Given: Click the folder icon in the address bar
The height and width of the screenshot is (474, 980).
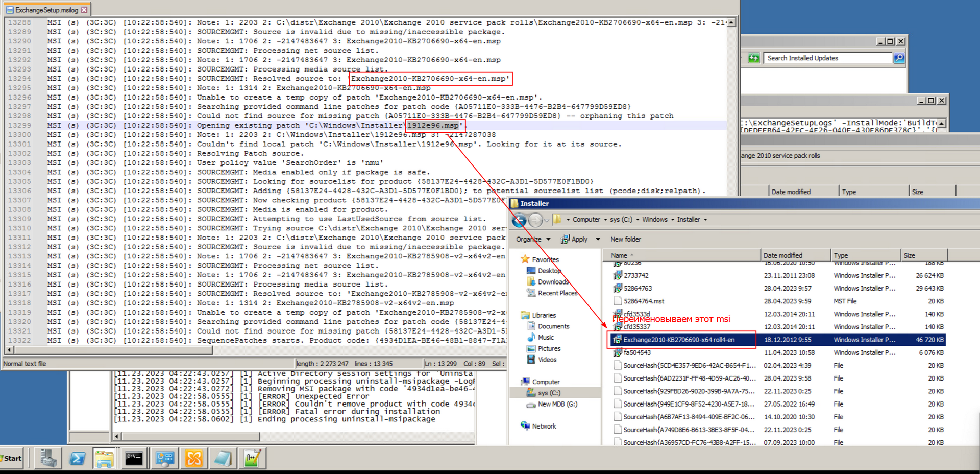Looking at the screenshot, I should (557, 219).
